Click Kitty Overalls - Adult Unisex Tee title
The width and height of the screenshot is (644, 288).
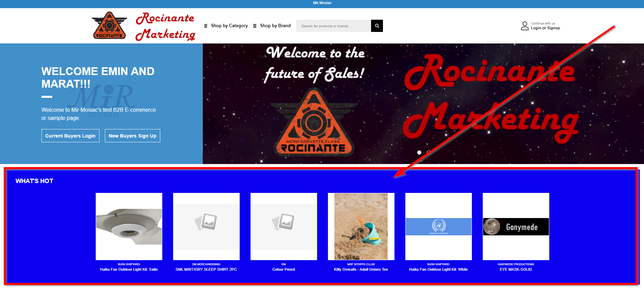[x=361, y=269]
